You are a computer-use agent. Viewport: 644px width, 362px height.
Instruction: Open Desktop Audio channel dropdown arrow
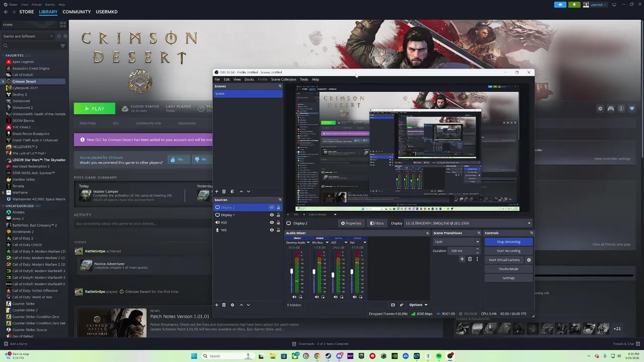[x=308, y=242]
